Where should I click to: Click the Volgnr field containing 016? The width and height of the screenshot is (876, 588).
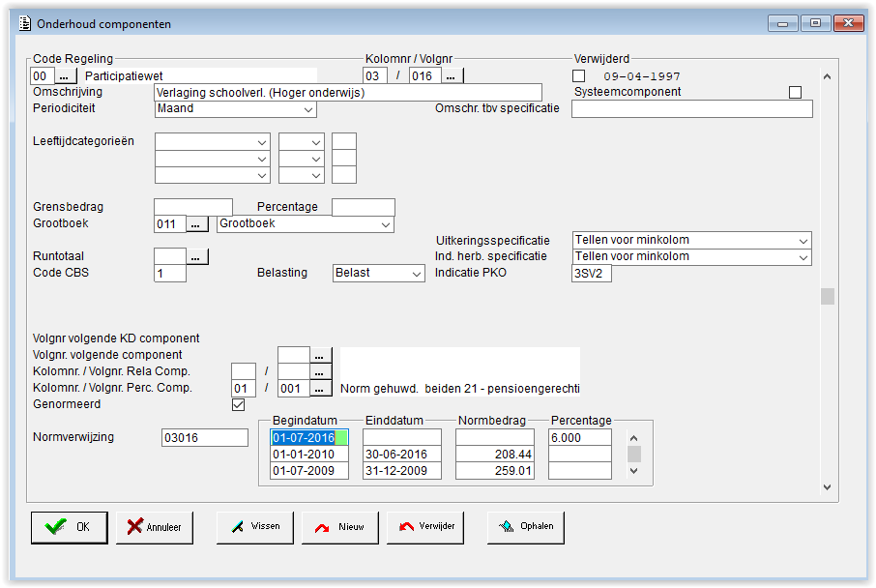coord(425,76)
